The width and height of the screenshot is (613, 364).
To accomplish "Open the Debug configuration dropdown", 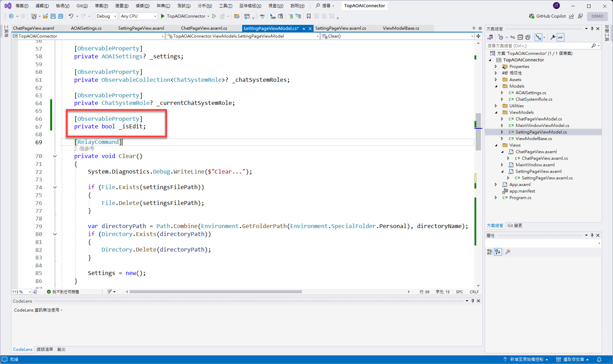I will [106, 16].
